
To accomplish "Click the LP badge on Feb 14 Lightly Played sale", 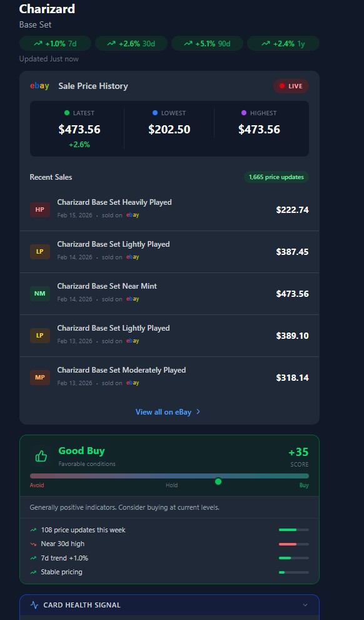I will tap(39, 251).
